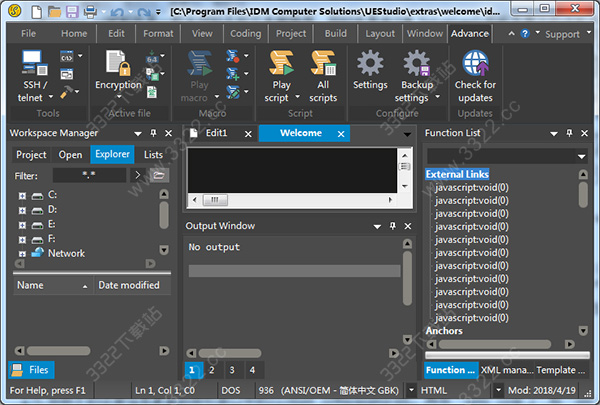600x405 pixels.
Task: Click the file conversion icon in Active file
Action: pos(152,74)
